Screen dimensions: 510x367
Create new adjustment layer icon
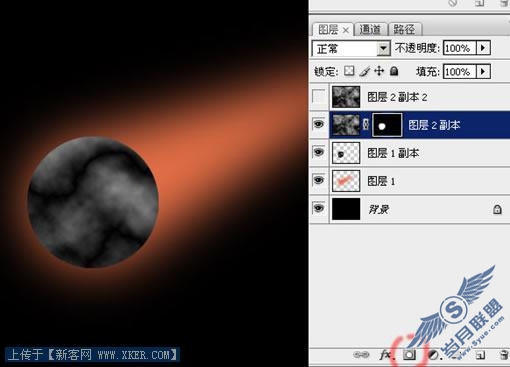point(434,355)
